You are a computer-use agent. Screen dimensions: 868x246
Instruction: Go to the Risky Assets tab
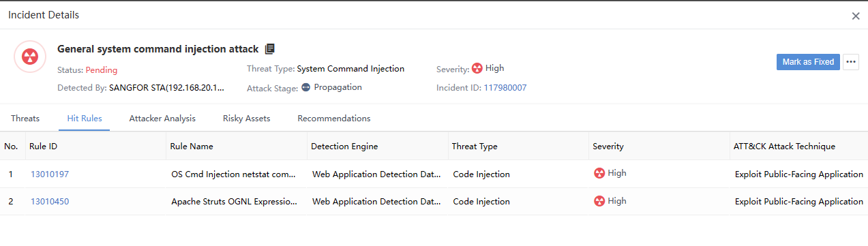coord(246,119)
